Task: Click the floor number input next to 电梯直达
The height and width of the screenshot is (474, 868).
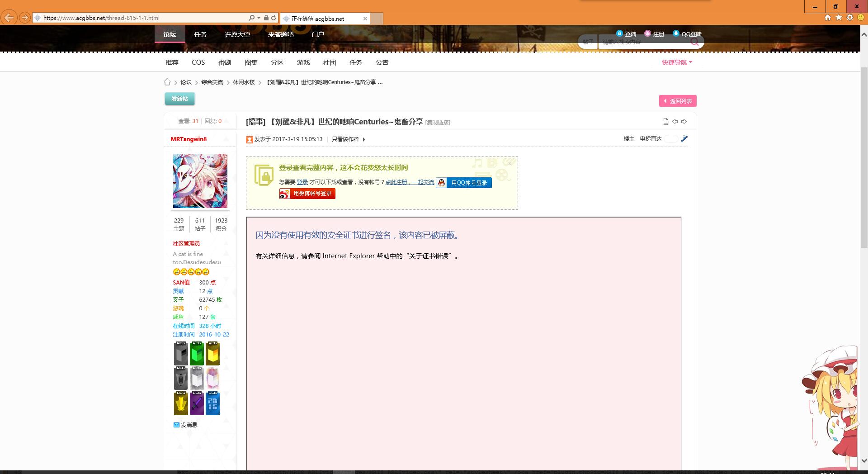Action: pyautogui.click(x=671, y=139)
